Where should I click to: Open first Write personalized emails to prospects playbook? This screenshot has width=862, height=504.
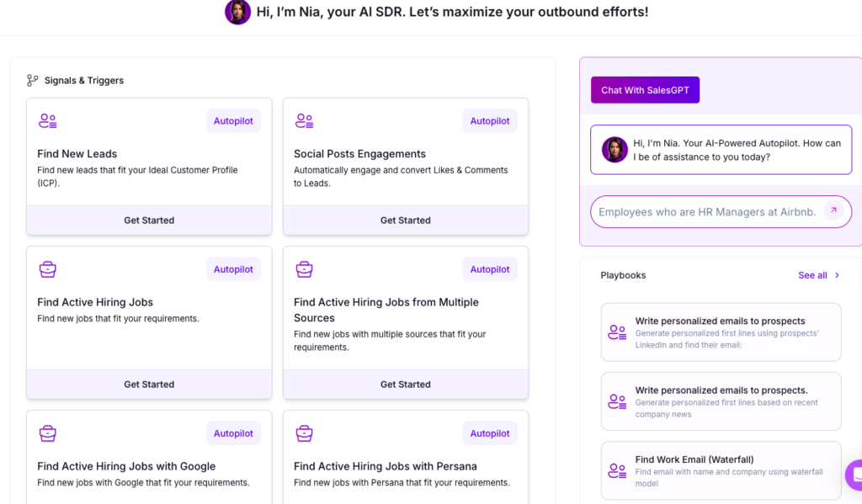[721, 332]
